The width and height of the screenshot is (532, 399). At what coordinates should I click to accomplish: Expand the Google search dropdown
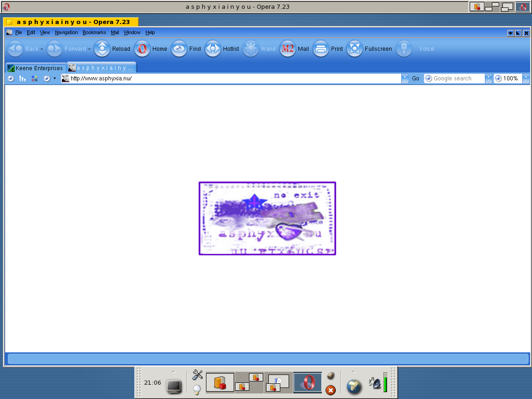point(488,79)
